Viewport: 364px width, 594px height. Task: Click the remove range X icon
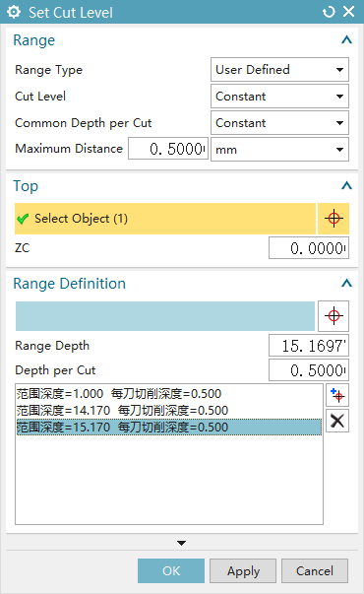(x=337, y=421)
